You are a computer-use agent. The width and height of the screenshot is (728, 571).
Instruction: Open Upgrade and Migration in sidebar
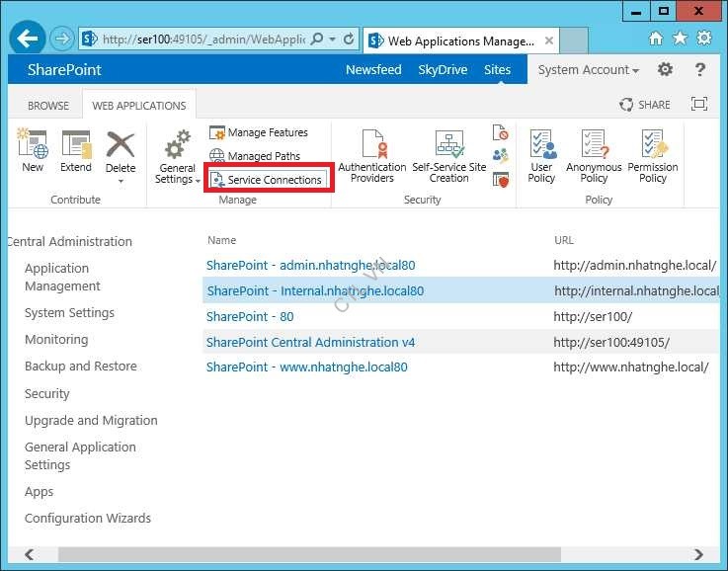[x=91, y=420]
